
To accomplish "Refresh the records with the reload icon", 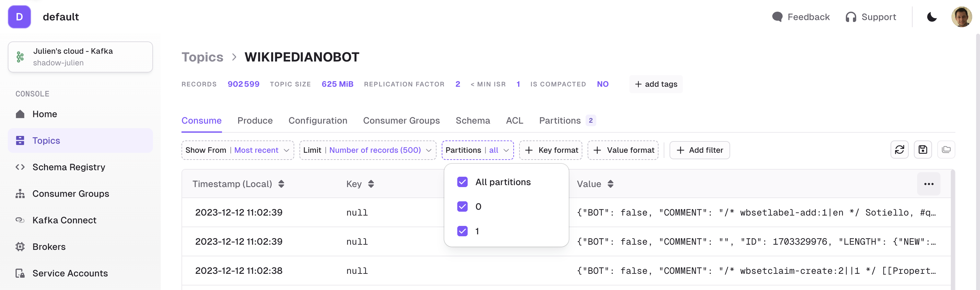I will [x=899, y=150].
